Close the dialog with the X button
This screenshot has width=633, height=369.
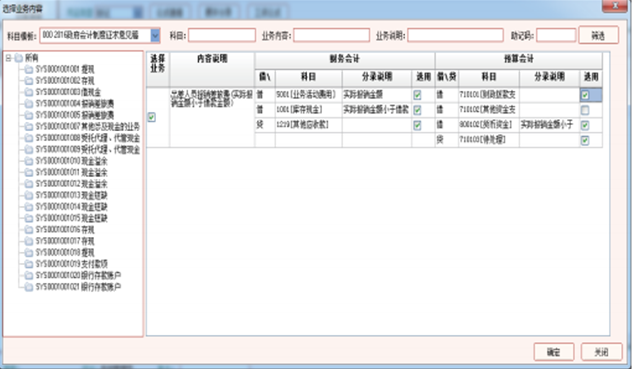click(x=615, y=6)
